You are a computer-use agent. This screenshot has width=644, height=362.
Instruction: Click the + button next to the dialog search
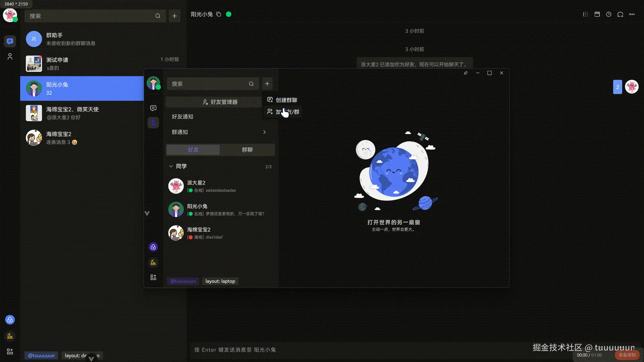(267, 84)
